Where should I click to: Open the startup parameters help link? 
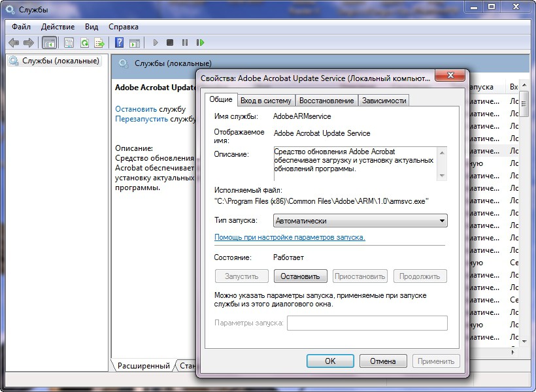290,237
